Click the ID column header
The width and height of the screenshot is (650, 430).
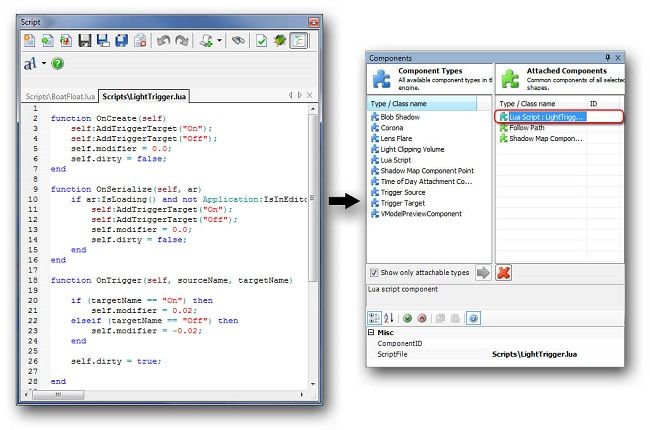(603, 104)
